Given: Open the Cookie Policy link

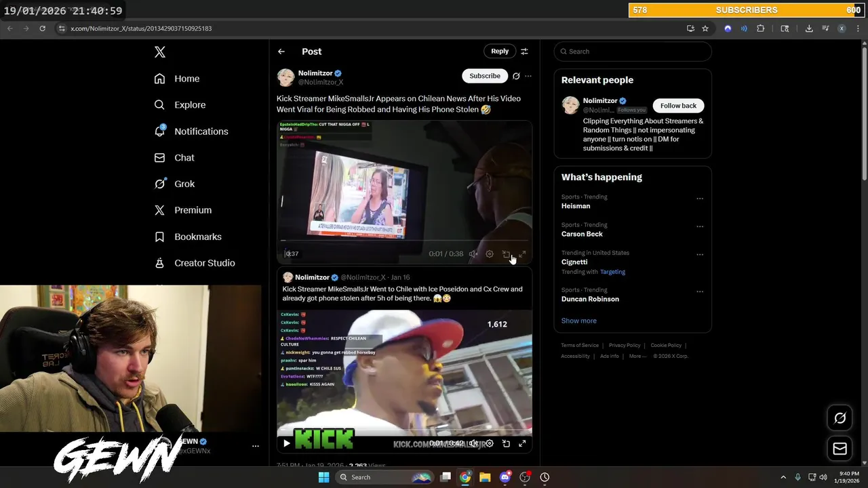Looking at the screenshot, I should click(x=666, y=346).
